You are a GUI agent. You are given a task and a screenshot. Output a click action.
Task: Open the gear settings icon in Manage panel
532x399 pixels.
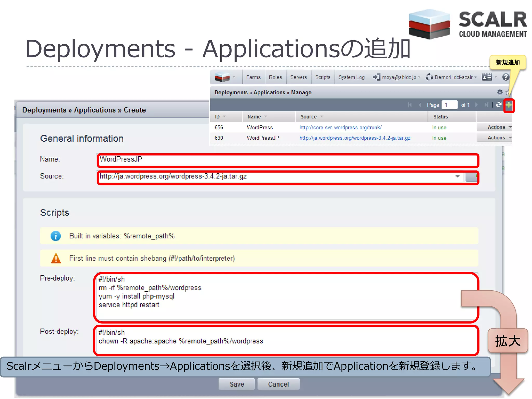500,92
